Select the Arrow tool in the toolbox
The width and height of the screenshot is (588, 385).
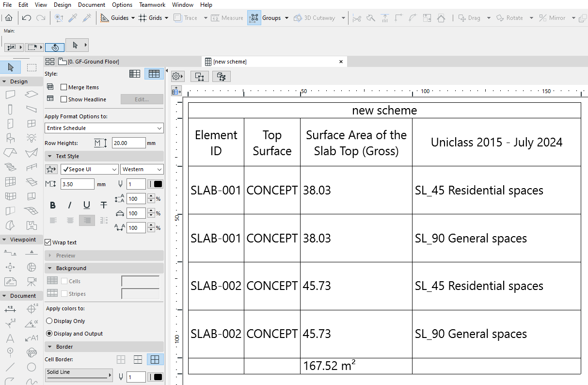tap(10, 67)
